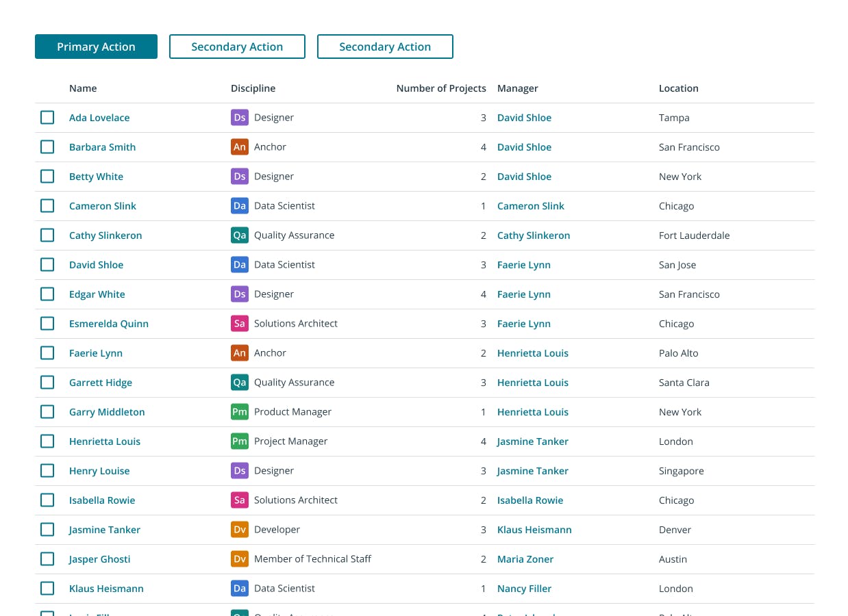Image resolution: width=848 pixels, height=616 pixels.
Task: Click the second Secondary Action button
Action: click(x=385, y=47)
